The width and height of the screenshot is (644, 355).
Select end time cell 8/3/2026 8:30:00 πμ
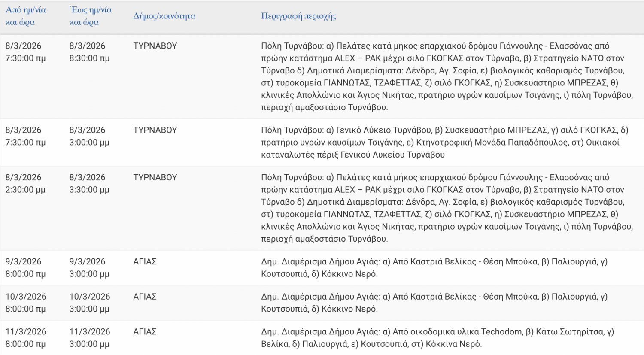tap(89, 52)
